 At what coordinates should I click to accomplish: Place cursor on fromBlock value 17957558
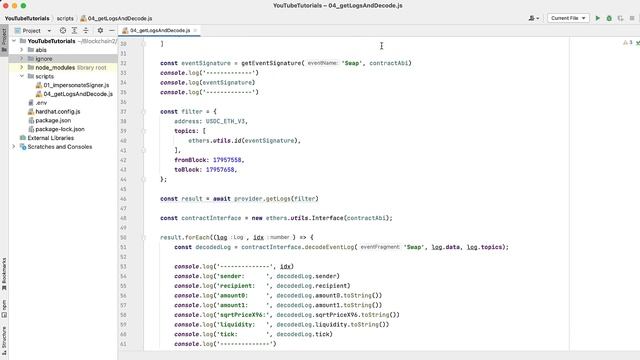pos(227,160)
